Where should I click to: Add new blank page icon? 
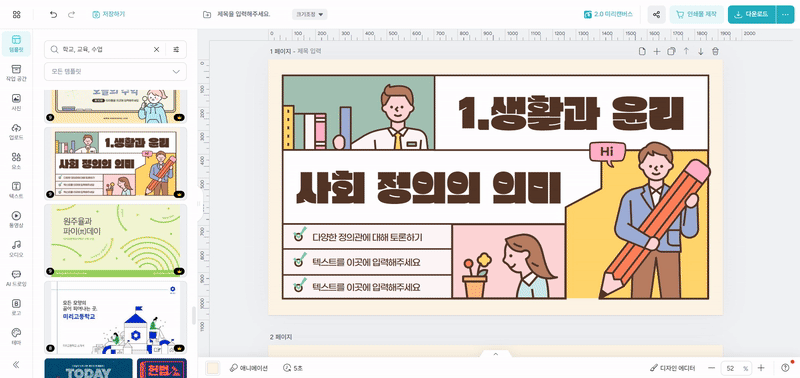tap(642, 51)
